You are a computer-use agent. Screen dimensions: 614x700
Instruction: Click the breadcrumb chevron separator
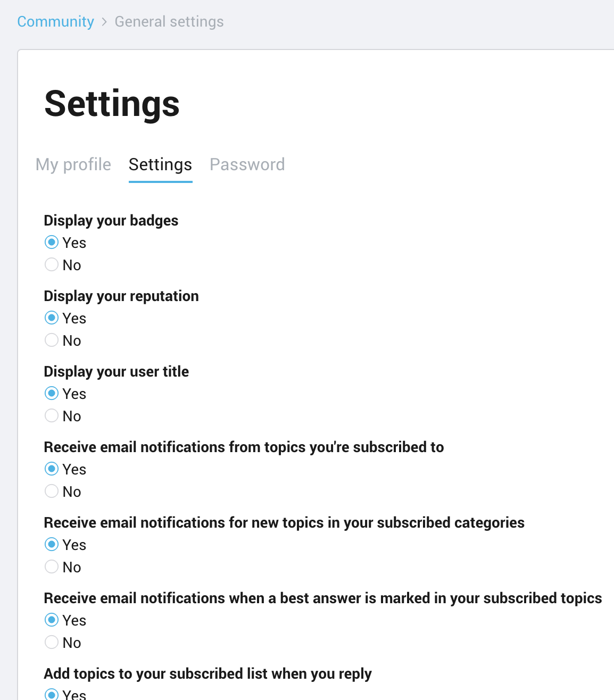104,22
